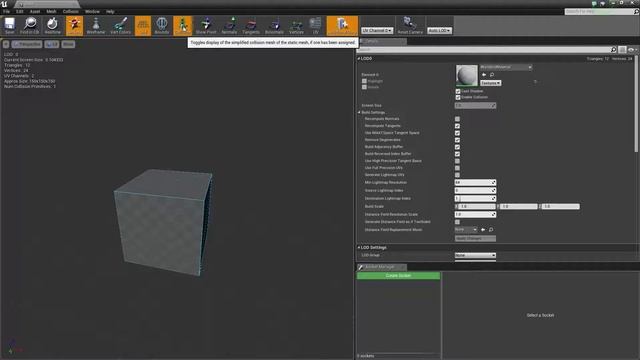The image size is (640, 360).
Task: Open the Details view options eye icon
Action: click(x=632, y=50)
